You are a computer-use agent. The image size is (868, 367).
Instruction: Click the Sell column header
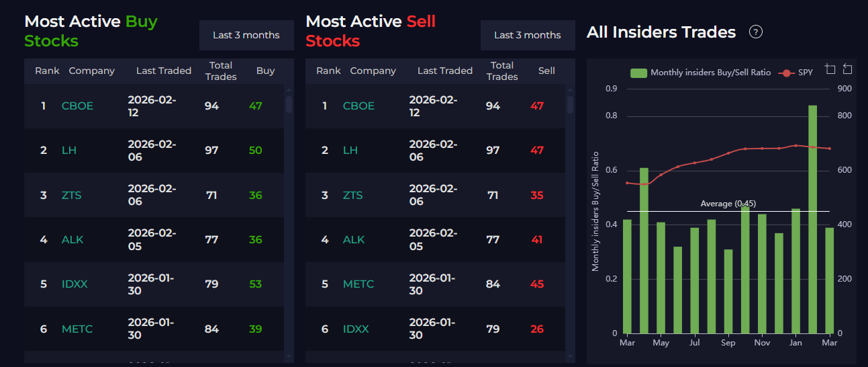pos(546,71)
